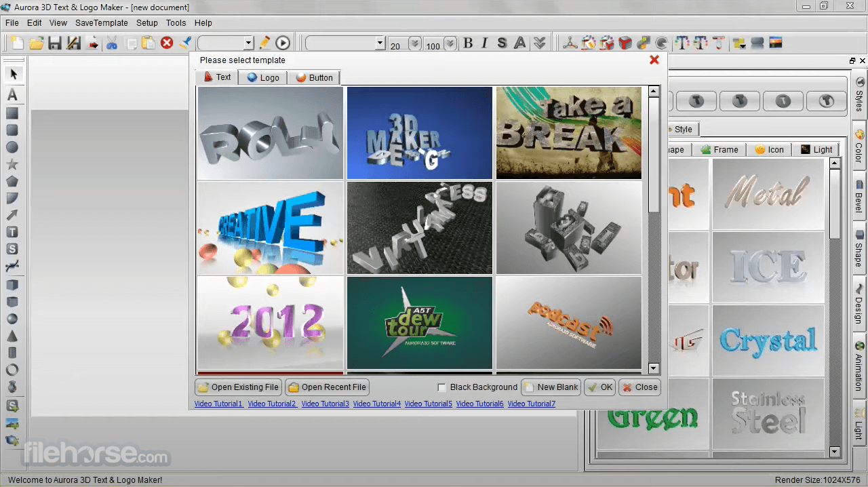Click the New document icon
Screen dimensions: 868x487
pyautogui.click(x=17, y=43)
